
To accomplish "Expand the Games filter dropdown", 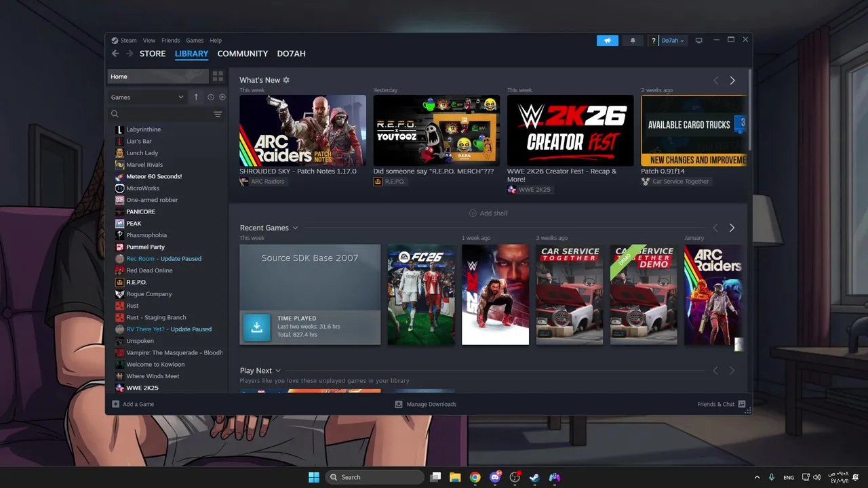I will (x=147, y=97).
